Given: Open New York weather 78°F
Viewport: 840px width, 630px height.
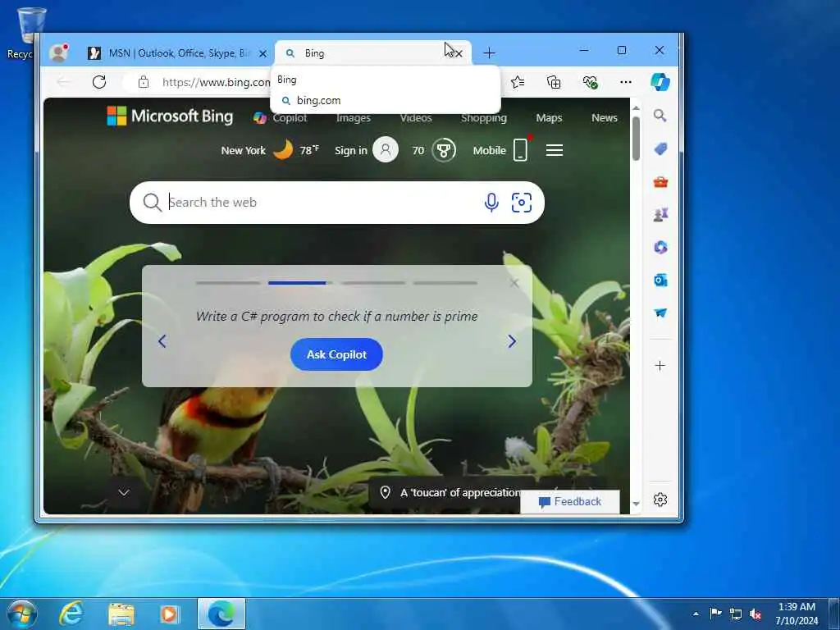Looking at the screenshot, I should click(x=270, y=150).
